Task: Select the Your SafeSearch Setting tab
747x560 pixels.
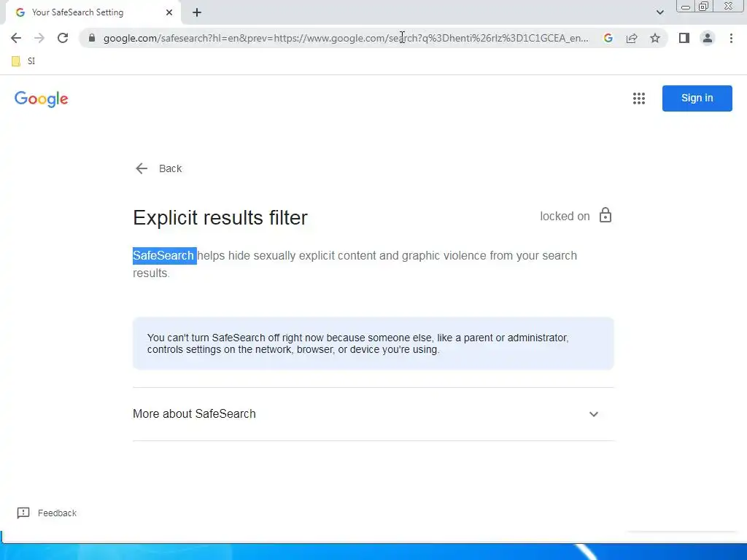Action: point(93,12)
